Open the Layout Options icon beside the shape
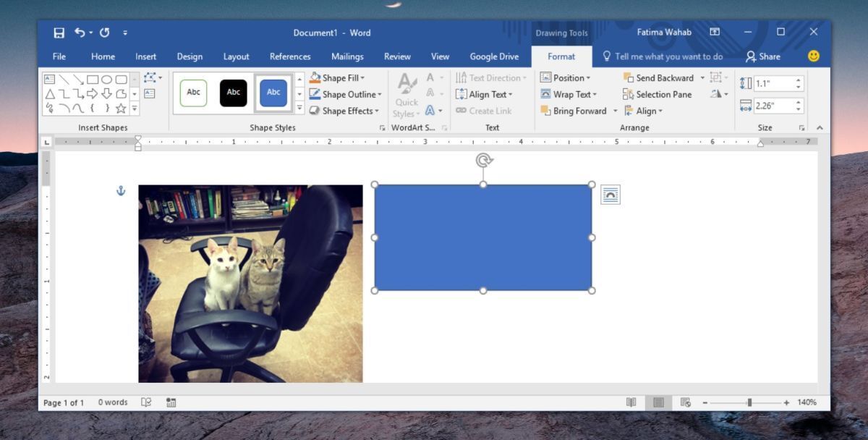Viewport: 868px width, 440px height. click(611, 194)
